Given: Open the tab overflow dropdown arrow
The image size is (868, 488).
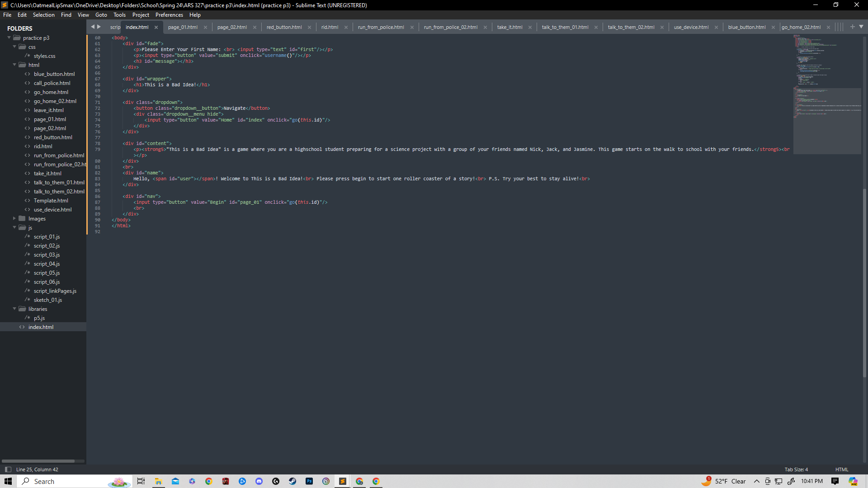Looking at the screenshot, I should click(861, 27).
